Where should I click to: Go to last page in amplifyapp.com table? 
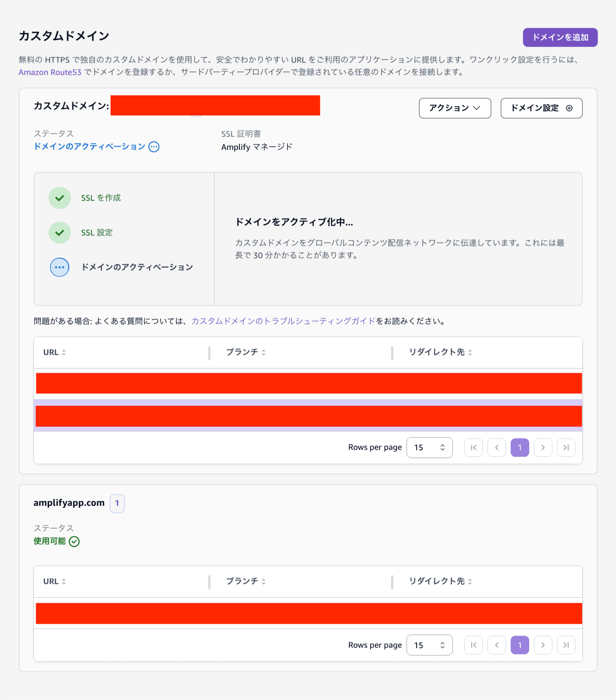pos(566,645)
